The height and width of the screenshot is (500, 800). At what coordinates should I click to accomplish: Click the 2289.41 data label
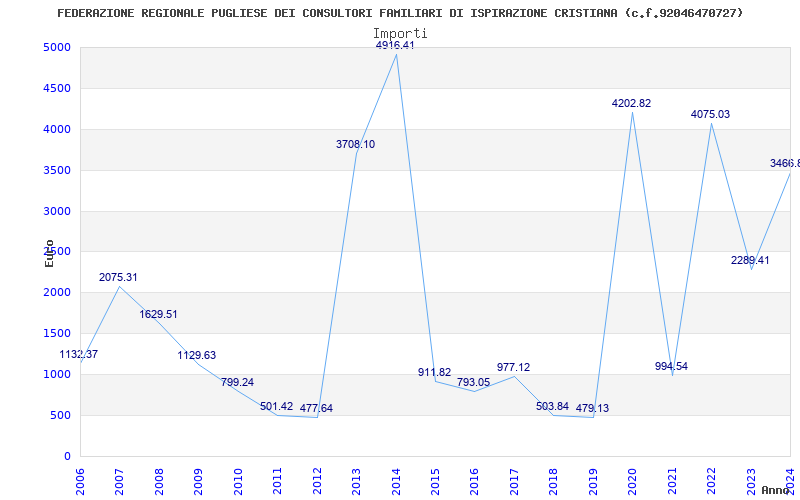click(750, 260)
